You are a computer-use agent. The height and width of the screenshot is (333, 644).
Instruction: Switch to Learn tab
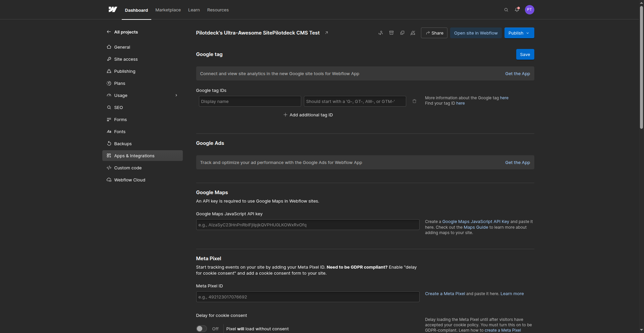(x=194, y=10)
